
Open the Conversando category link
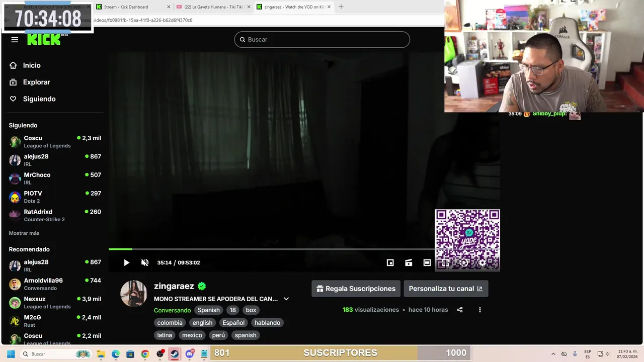click(172, 310)
